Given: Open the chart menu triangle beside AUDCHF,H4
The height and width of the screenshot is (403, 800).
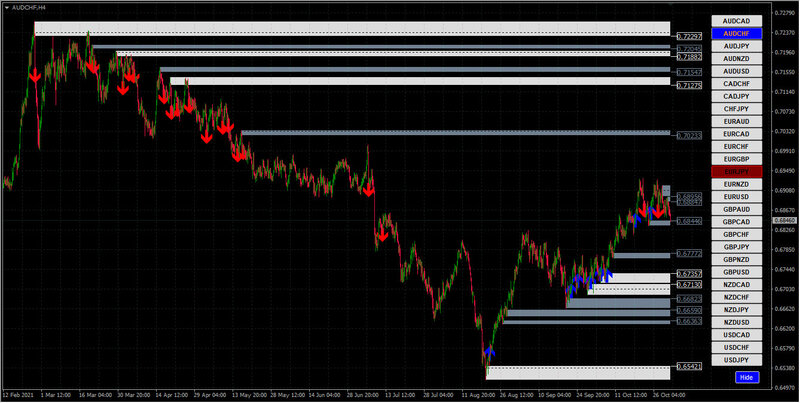Looking at the screenshot, I should click(x=7, y=7).
